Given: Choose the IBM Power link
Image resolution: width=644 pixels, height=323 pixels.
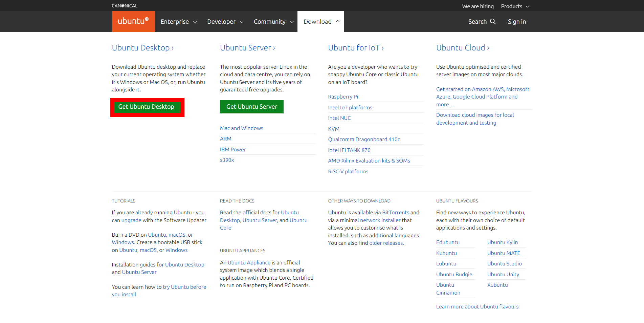Looking at the screenshot, I should coord(233,150).
